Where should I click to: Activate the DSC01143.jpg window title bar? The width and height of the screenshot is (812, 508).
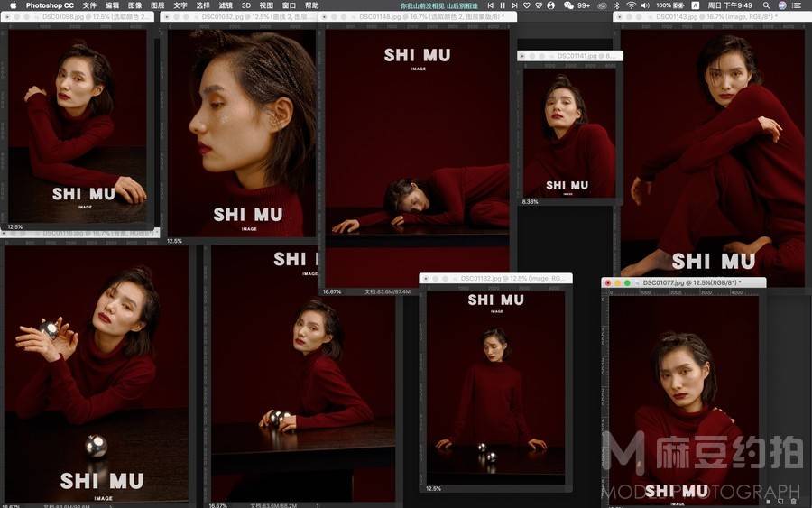click(x=712, y=16)
